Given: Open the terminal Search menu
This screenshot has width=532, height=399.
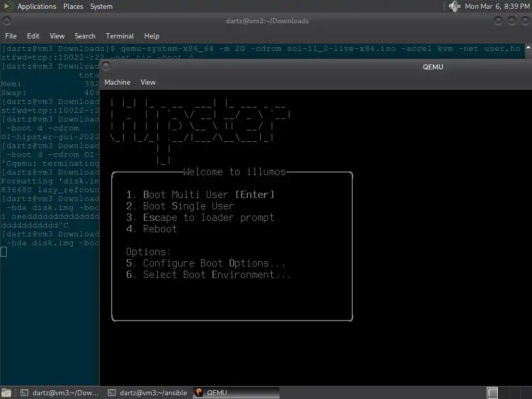Looking at the screenshot, I should click(x=85, y=36).
